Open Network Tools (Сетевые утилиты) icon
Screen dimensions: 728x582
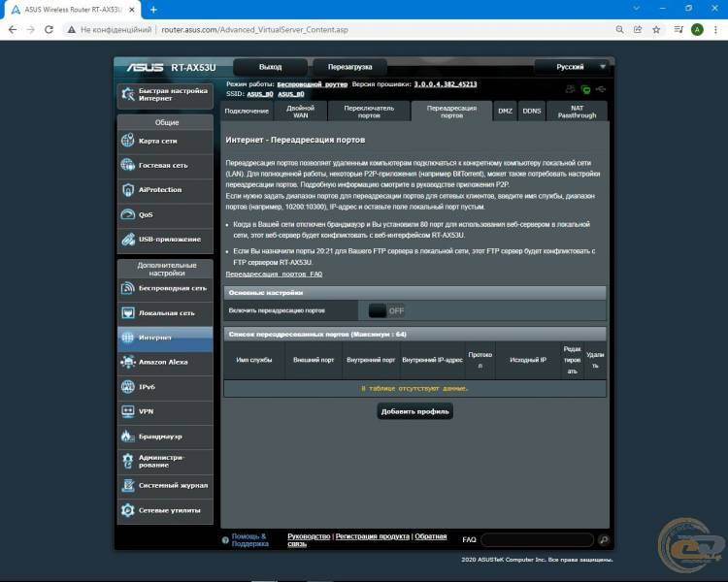click(128, 510)
